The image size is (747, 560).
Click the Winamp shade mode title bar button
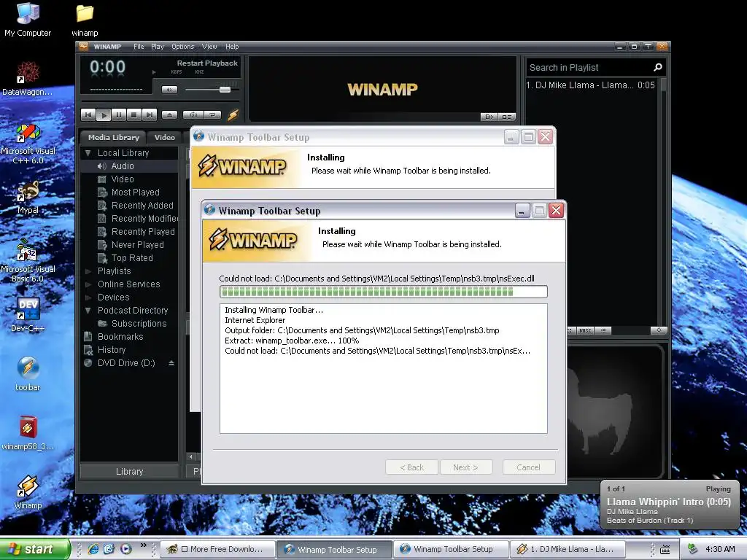648,47
